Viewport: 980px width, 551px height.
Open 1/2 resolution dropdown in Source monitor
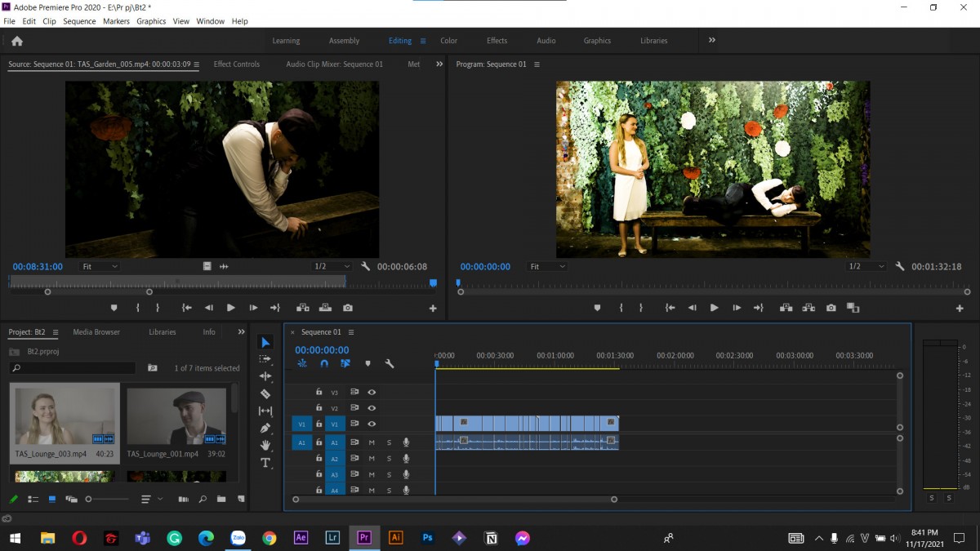(332, 267)
